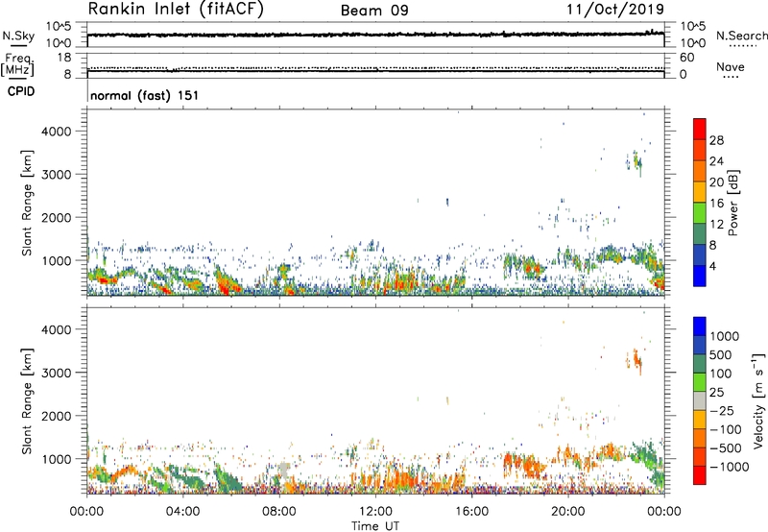Click the N.Sky legend label

pos(18,36)
